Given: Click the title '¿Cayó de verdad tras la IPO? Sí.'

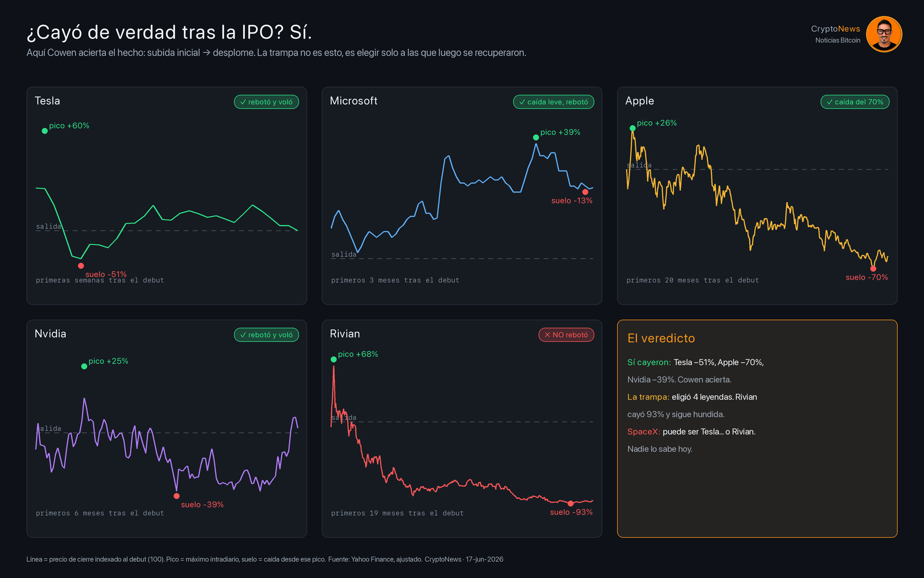Looking at the screenshot, I should tap(169, 32).
